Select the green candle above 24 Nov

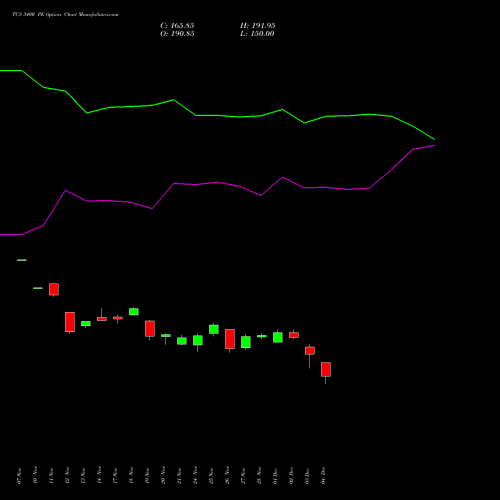click(x=198, y=340)
